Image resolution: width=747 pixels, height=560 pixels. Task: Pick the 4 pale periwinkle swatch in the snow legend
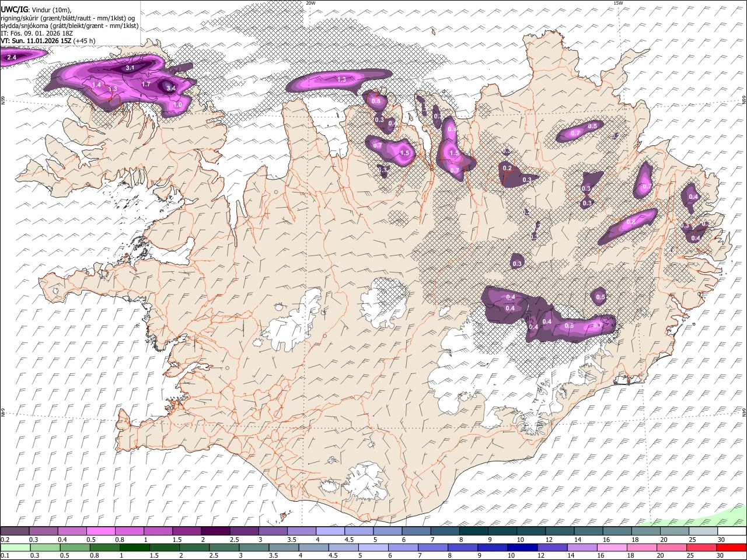click(330, 531)
